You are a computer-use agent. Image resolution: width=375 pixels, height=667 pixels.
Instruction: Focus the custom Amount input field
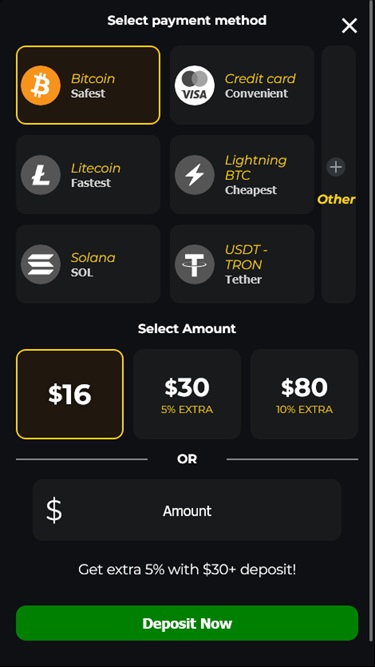(x=187, y=510)
